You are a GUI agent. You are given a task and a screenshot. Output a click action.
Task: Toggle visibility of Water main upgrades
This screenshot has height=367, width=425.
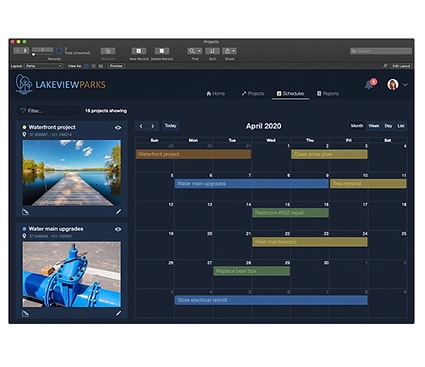[x=118, y=229]
